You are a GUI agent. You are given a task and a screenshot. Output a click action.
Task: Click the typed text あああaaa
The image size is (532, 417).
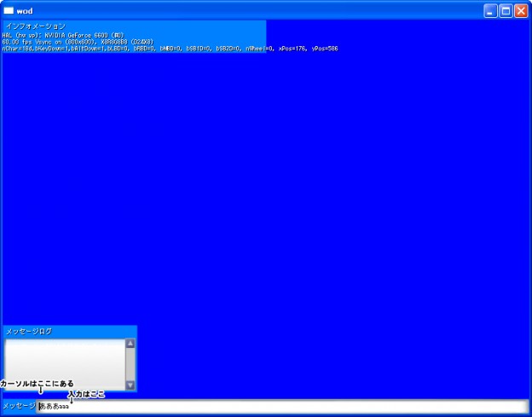coord(55,407)
